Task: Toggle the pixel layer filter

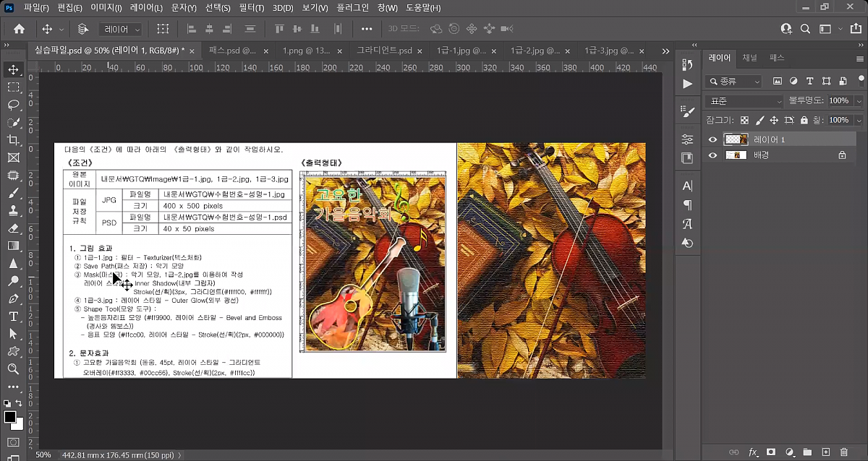Action: point(778,82)
